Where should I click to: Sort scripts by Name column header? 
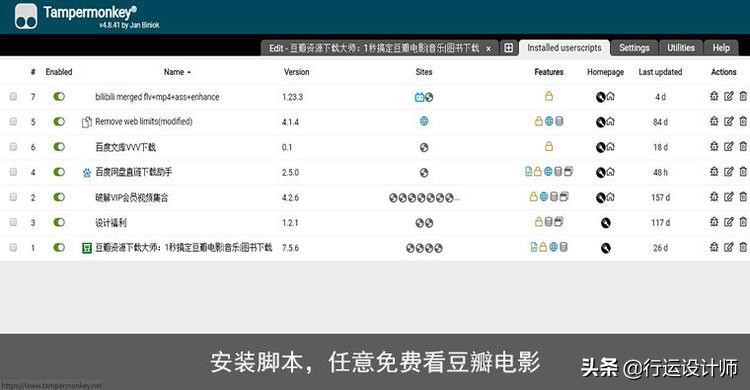[x=177, y=72]
